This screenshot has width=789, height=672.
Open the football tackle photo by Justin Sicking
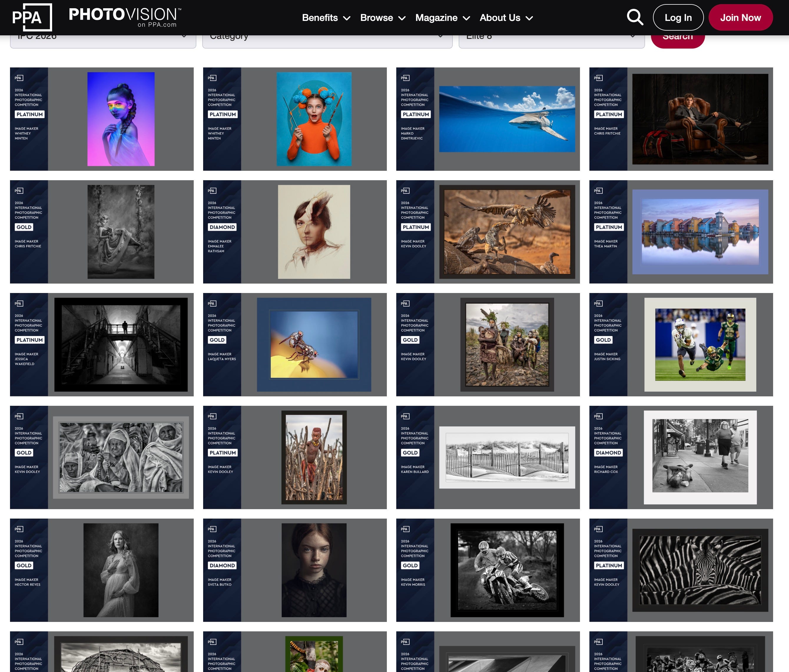(700, 344)
